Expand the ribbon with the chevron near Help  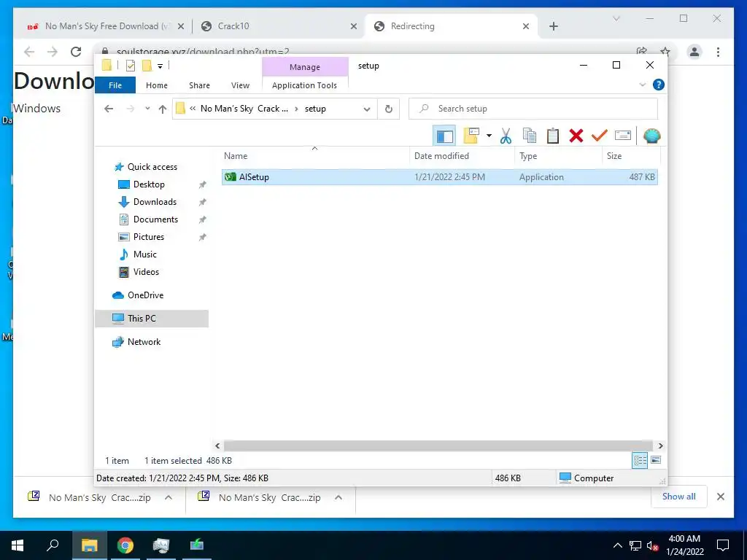[642, 85]
